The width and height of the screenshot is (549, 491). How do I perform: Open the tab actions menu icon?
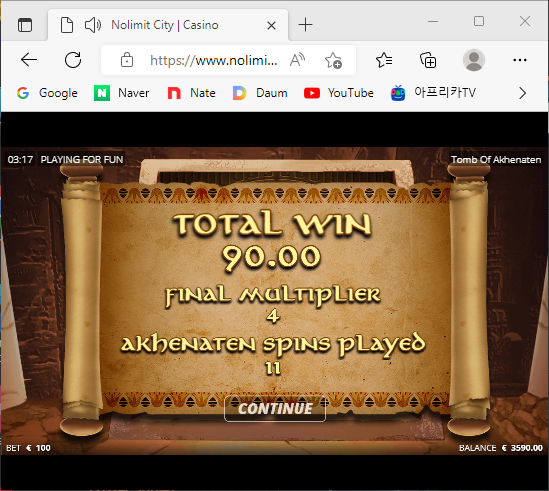tap(25, 25)
